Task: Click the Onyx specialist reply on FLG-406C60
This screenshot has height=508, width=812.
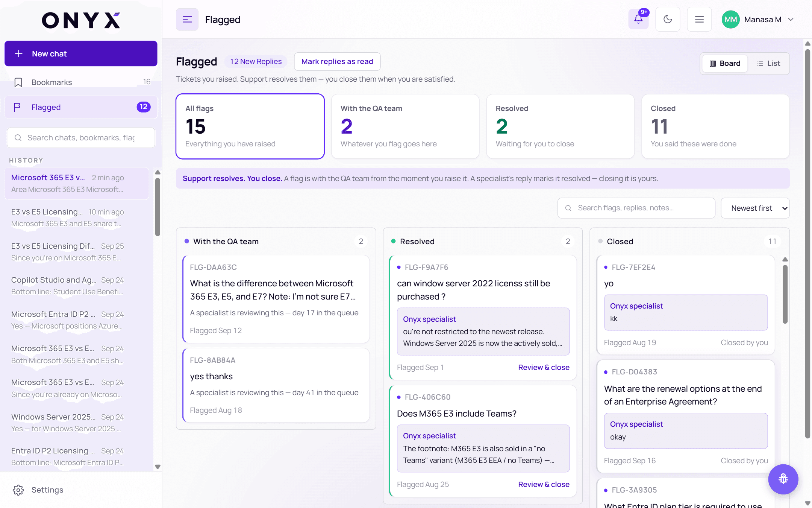Action: (483, 449)
